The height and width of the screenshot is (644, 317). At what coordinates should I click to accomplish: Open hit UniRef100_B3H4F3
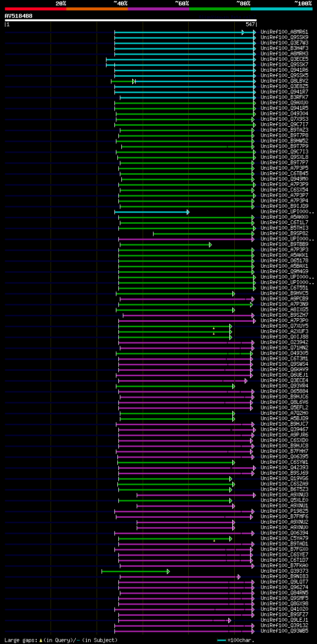point(285,49)
